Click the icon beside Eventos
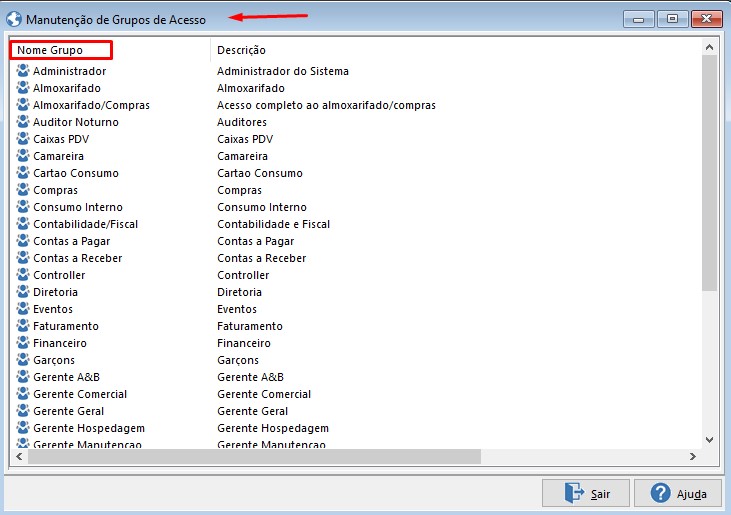 point(23,309)
